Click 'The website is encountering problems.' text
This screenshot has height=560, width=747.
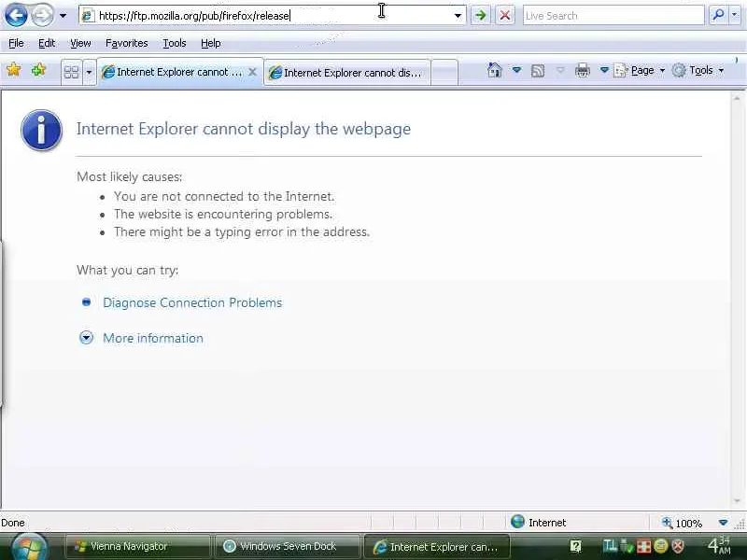[x=223, y=215]
